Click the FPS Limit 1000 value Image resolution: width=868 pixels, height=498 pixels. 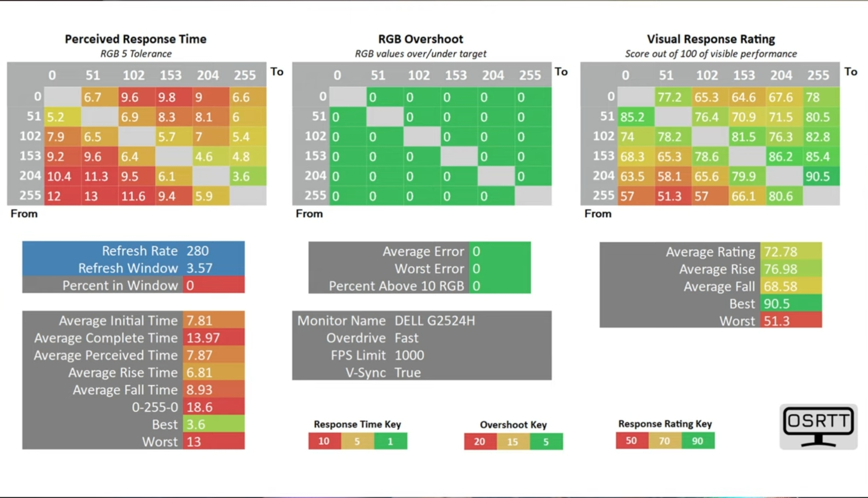coord(409,355)
